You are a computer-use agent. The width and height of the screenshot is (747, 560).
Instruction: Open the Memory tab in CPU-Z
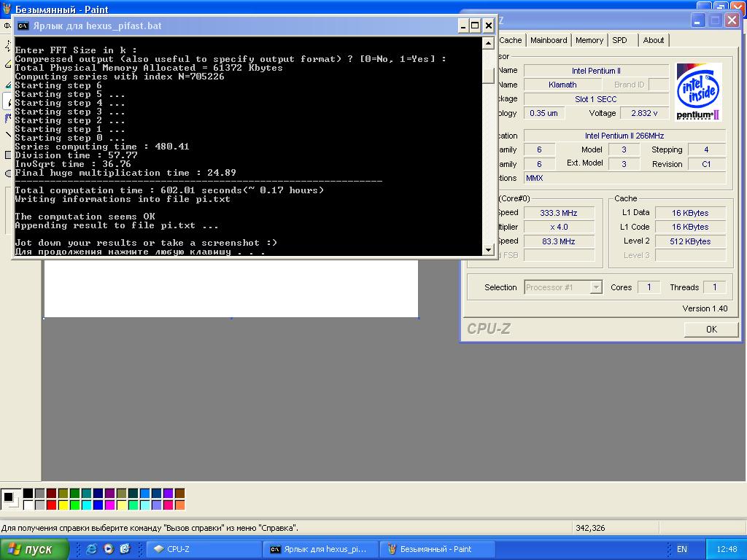(x=589, y=41)
